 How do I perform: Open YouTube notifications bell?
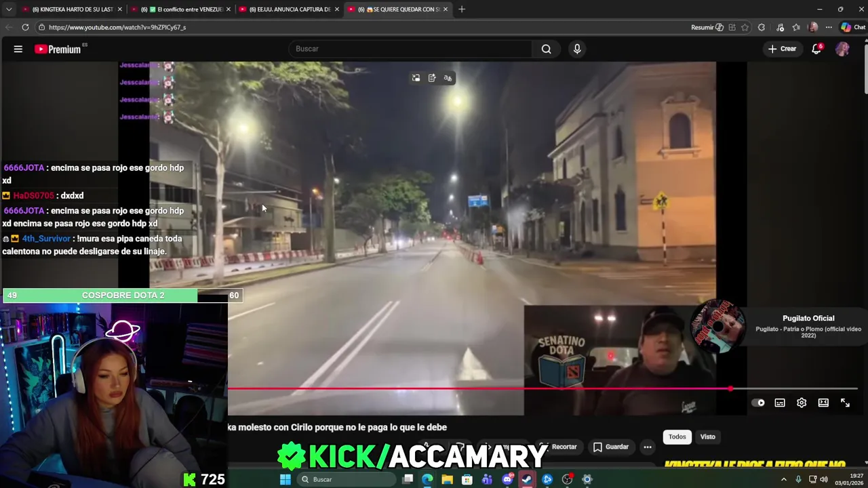pyautogui.click(x=816, y=49)
